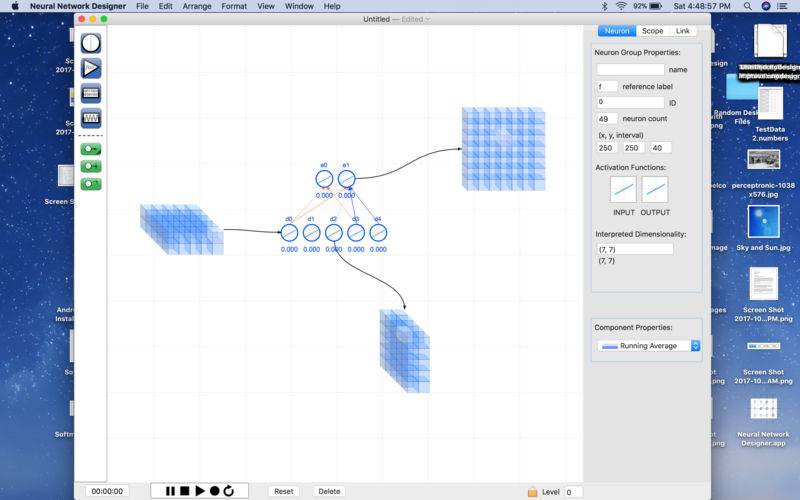Click the x coordinate field in (x, y, interval)
800x500 pixels.
pyautogui.click(x=607, y=148)
